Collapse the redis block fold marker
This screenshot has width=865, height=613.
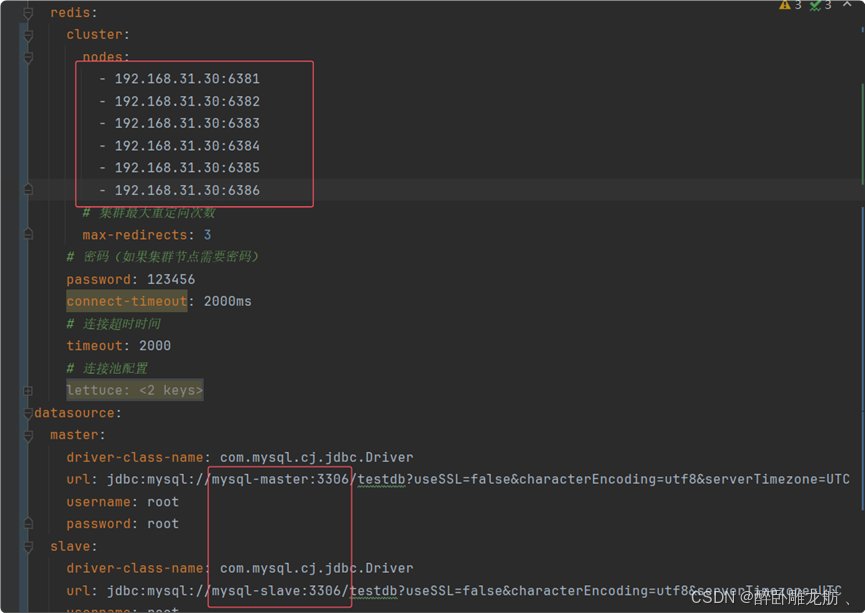point(28,13)
